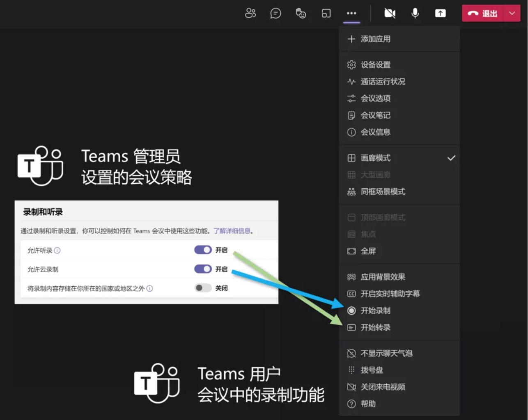Click 应用背景效果 menu item
This screenshot has height=420, width=528.
(x=399, y=277)
